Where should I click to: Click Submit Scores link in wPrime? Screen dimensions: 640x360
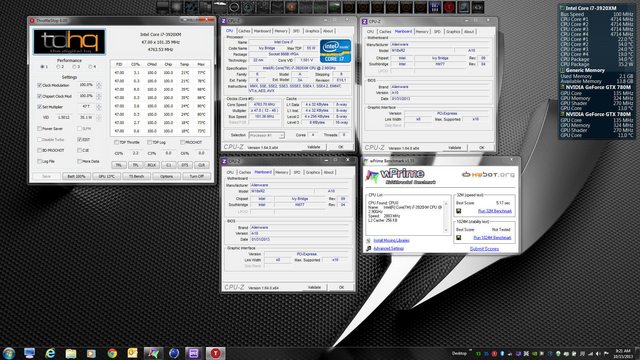click(484, 249)
